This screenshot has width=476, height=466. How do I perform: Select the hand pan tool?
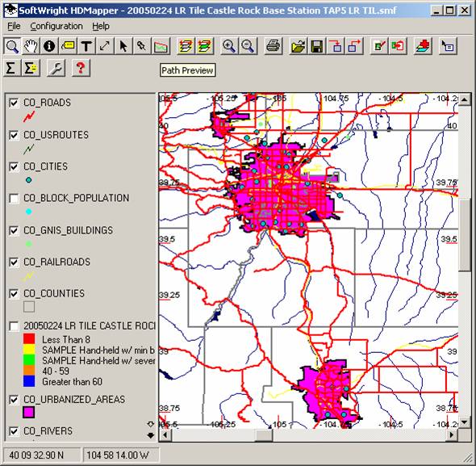point(31,46)
